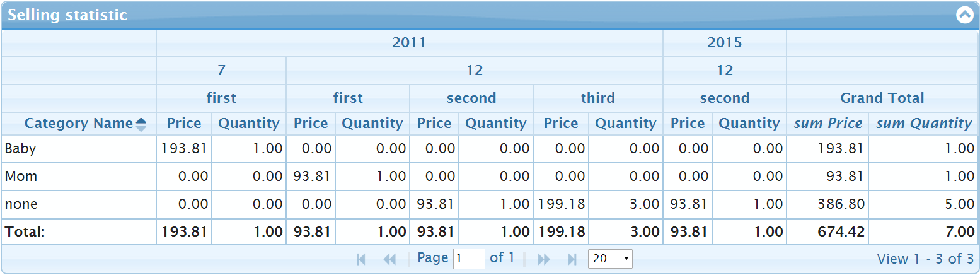Select the 2011 year group header

409,43
